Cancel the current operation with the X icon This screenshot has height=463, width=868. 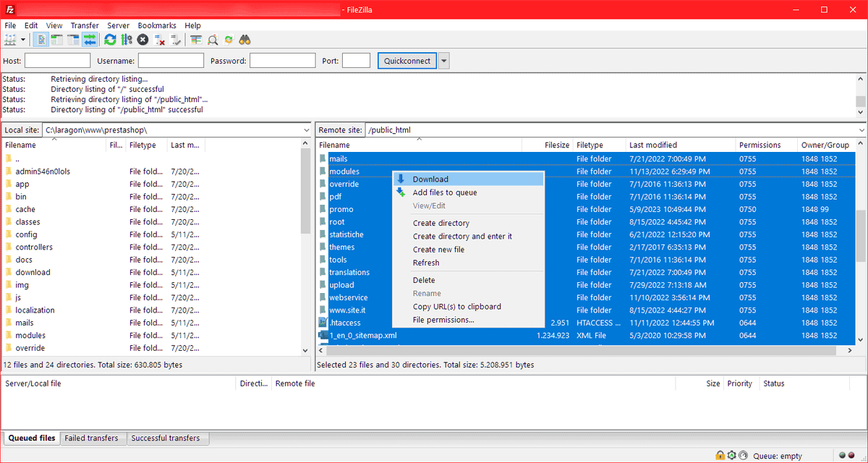143,40
